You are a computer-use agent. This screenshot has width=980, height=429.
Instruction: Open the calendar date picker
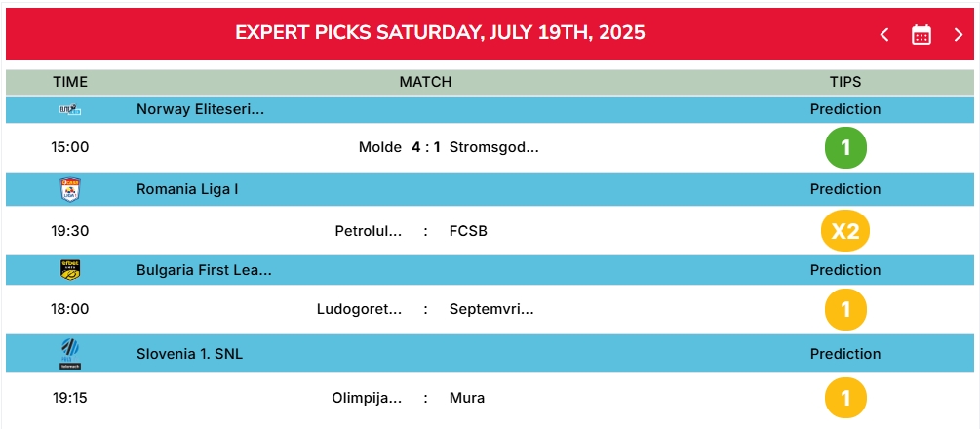click(x=921, y=34)
